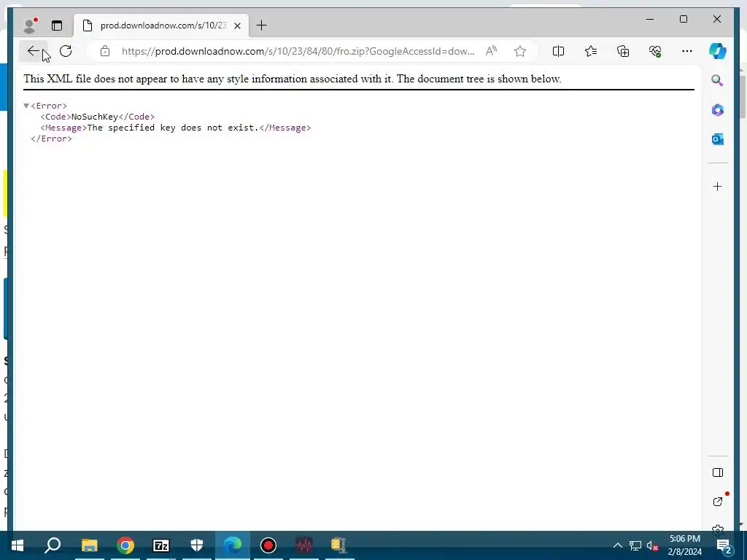
Task: Open the Microsoft 365 sidebar icon
Action: click(x=718, y=110)
